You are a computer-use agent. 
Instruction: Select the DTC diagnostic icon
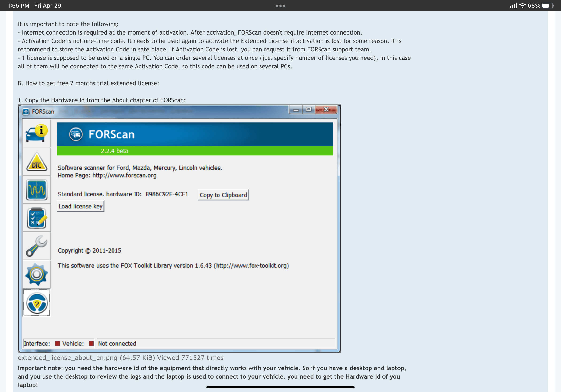36,163
